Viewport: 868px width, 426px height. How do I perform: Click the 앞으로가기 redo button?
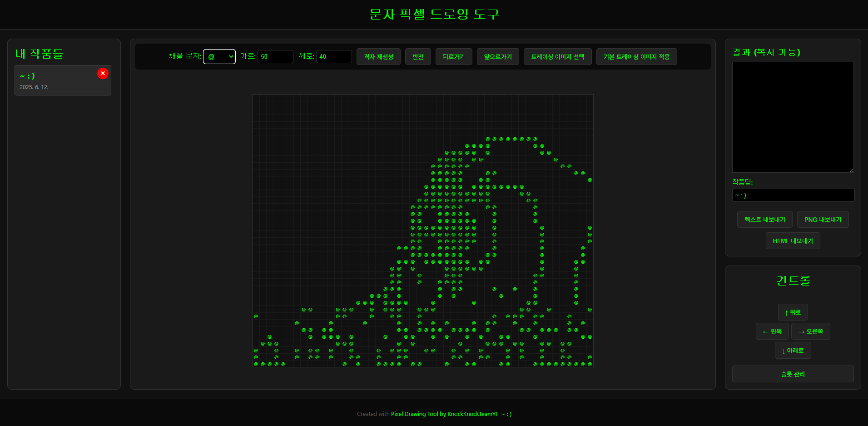tap(498, 57)
